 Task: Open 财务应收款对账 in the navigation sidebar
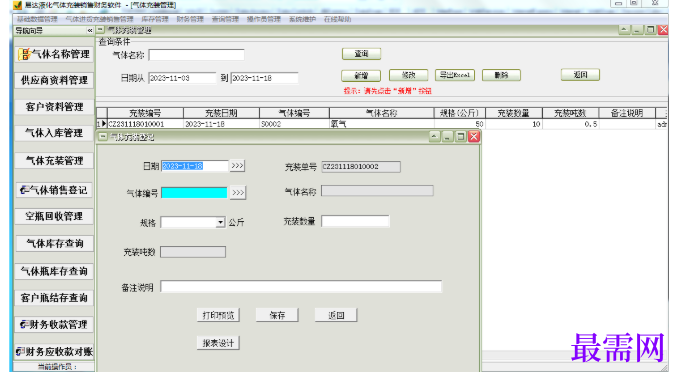(x=54, y=352)
